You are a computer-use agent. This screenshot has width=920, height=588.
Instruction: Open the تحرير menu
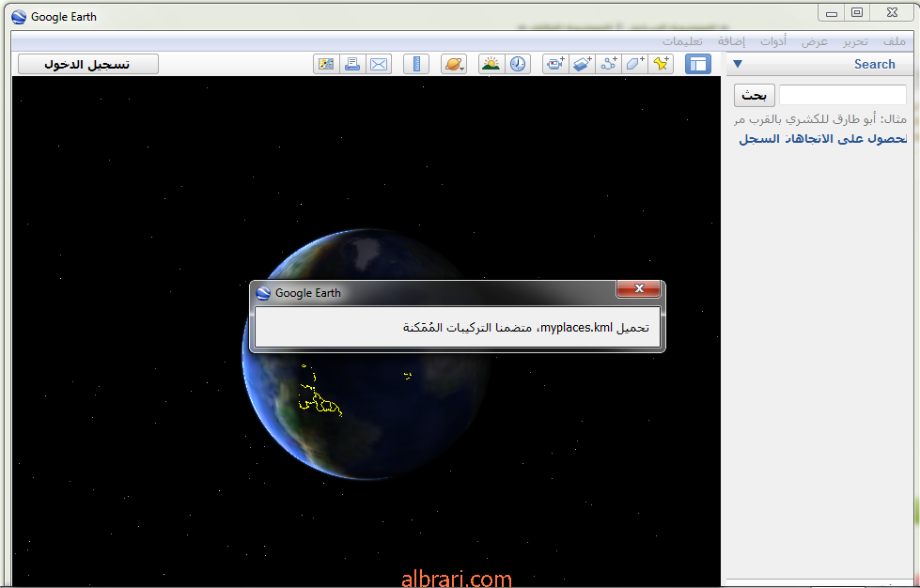tap(855, 41)
